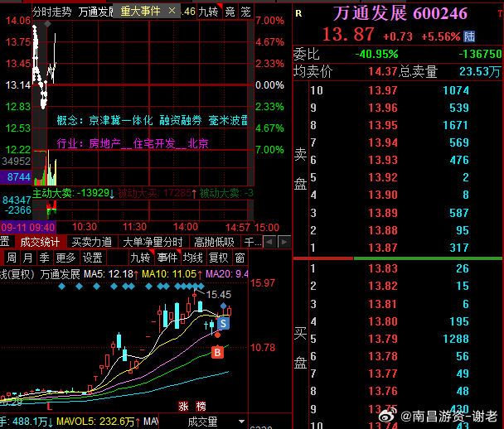Select the 月 monthly period
The image size is (504, 429).
(28, 258)
